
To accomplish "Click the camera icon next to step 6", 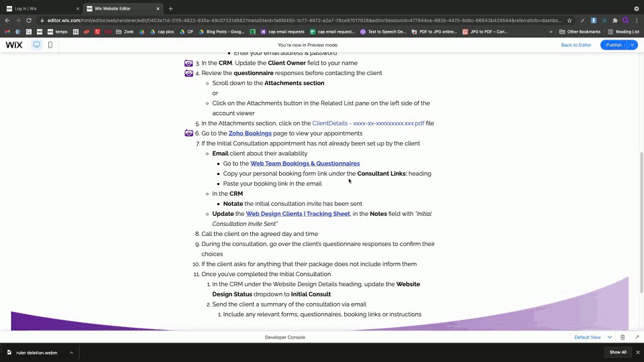I will pyautogui.click(x=189, y=133).
